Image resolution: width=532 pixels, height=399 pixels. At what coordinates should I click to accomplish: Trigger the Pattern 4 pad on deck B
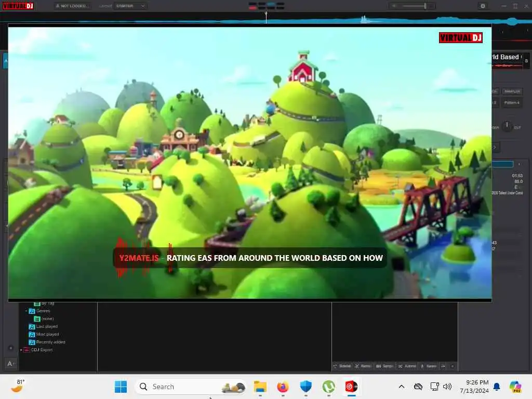click(512, 102)
